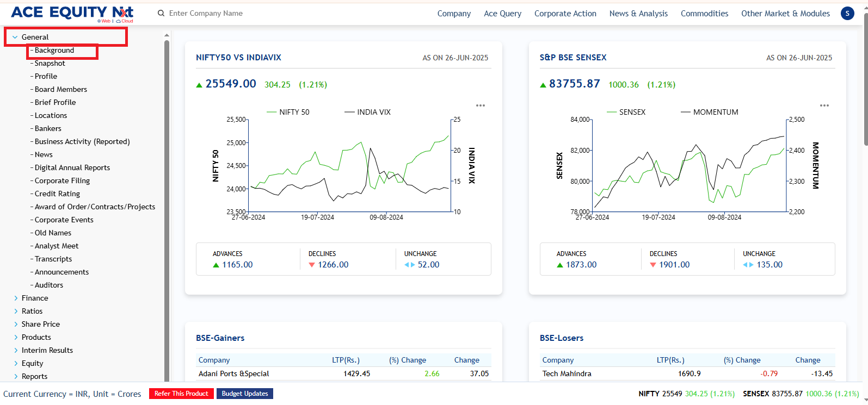Toggle the MOMENTUM legend series
Viewport: 868px width, 405px height.
[710, 113]
